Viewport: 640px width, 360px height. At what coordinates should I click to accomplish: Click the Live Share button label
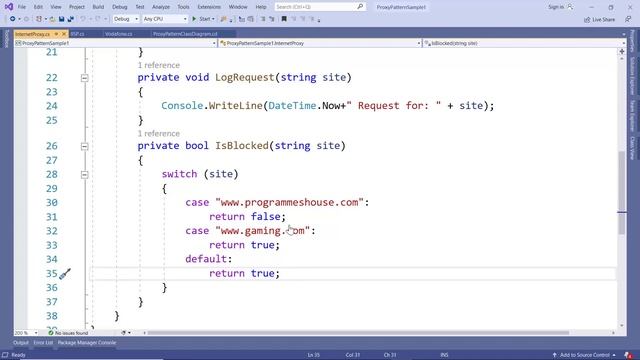click(x=603, y=20)
